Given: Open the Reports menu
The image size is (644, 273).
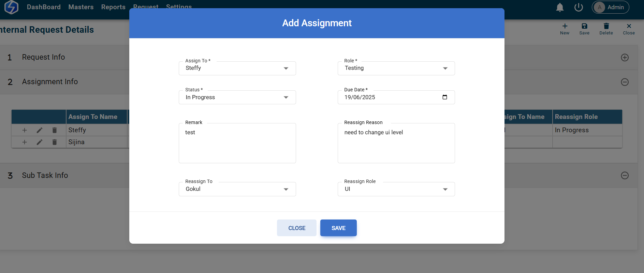Looking at the screenshot, I should tap(113, 7).
